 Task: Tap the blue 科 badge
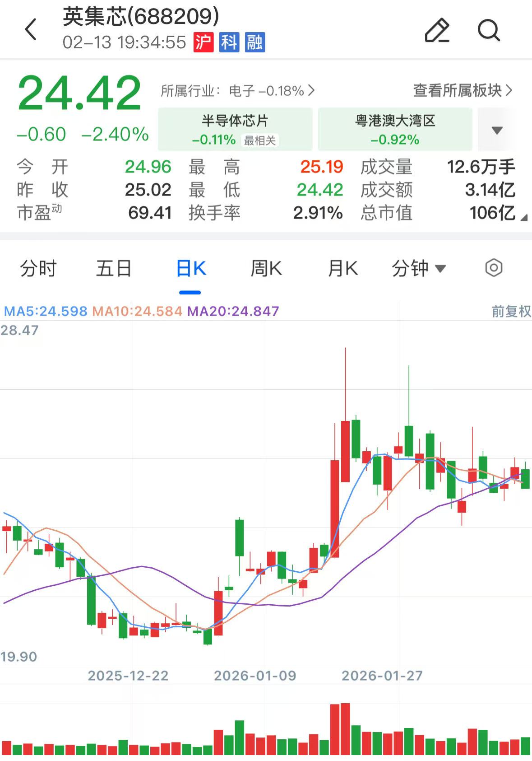[x=229, y=42]
